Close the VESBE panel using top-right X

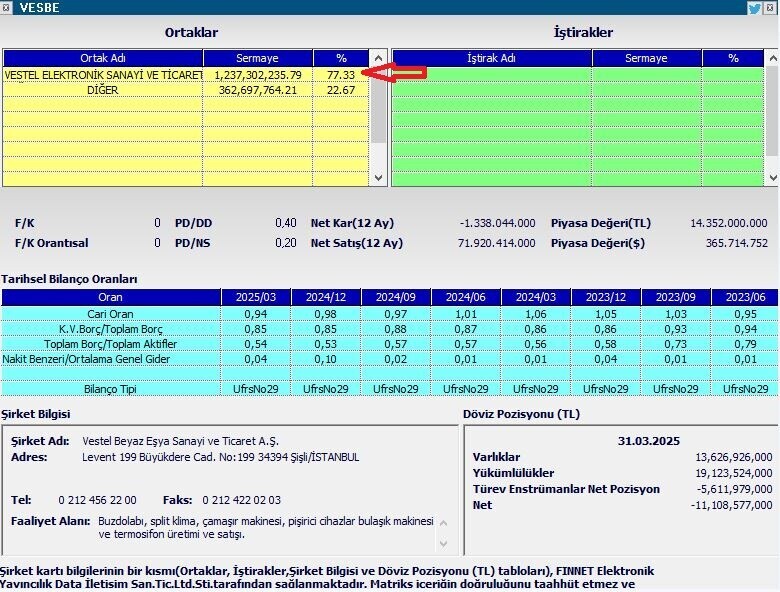(x=771, y=7)
